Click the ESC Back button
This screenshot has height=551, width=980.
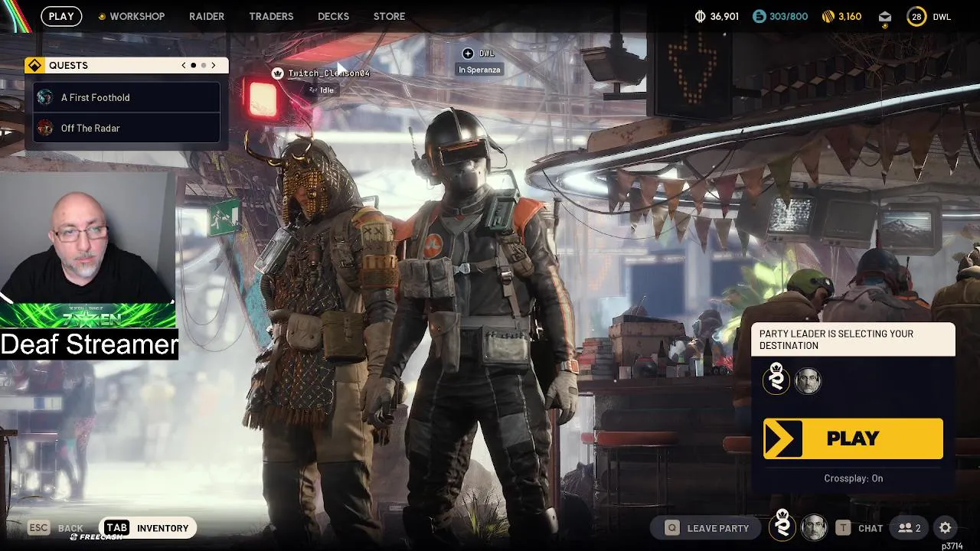point(56,528)
